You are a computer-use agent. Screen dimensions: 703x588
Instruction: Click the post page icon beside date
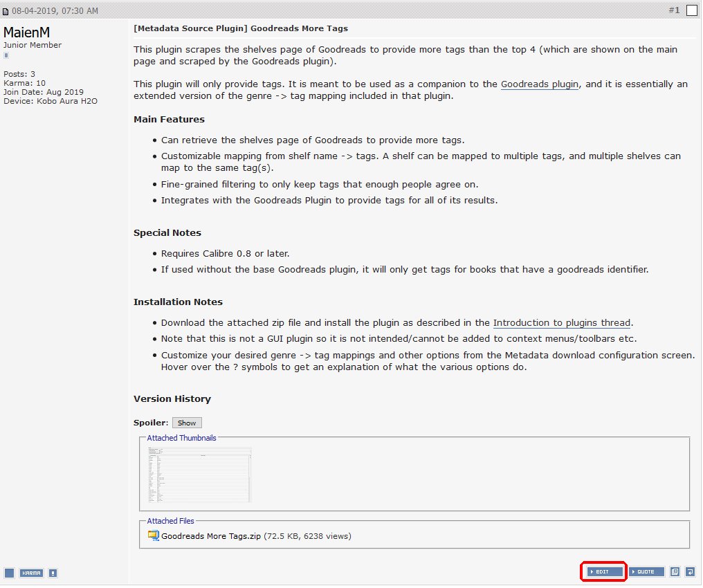click(x=6, y=12)
